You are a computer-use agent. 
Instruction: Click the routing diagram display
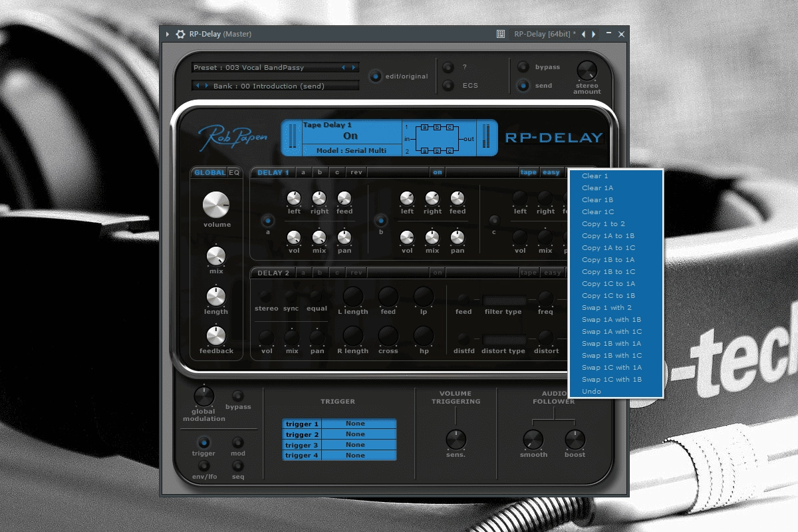click(439, 138)
